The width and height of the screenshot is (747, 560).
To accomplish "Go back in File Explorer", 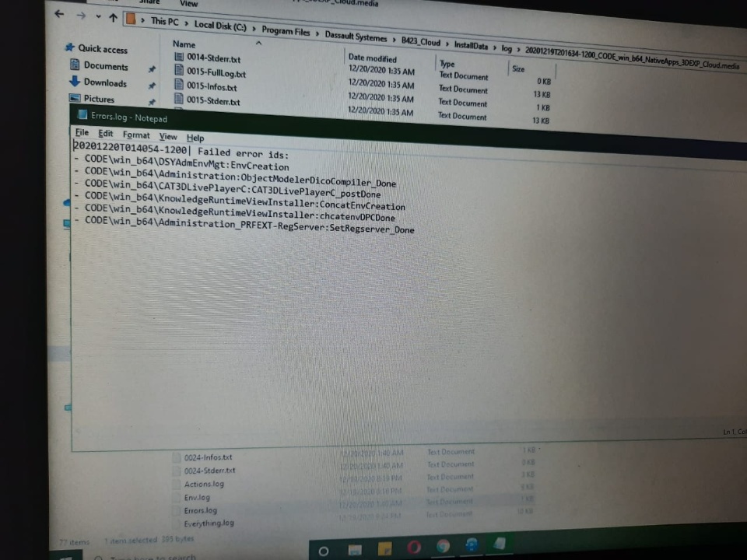I will point(59,14).
